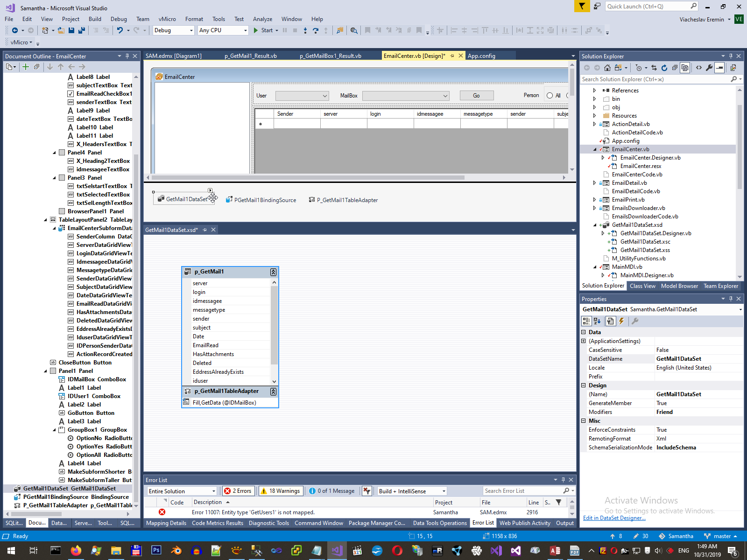
Task: Toggle Preview Selected Items in Solution Explorer
Action: pos(719,68)
